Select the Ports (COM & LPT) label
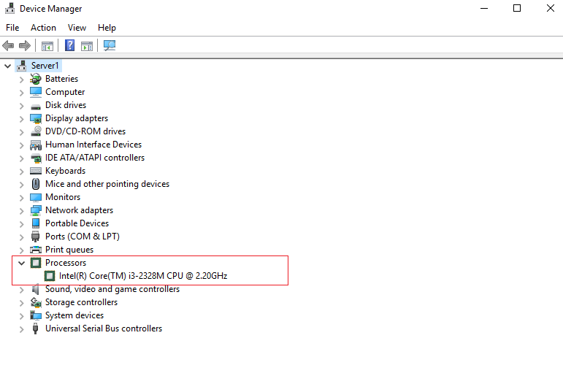 (x=83, y=237)
